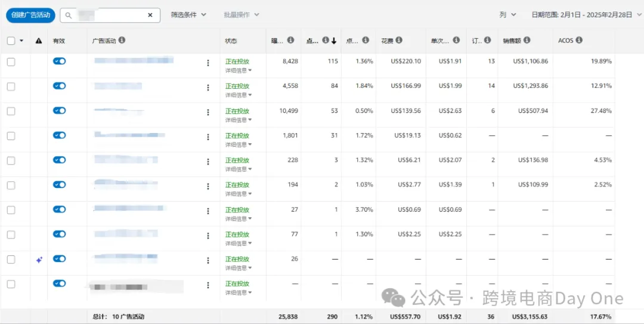Viewport: 644px width, 324px height.
Task: Select the checkbox of the US$19.13 spend row
Action: click(11, 135)
